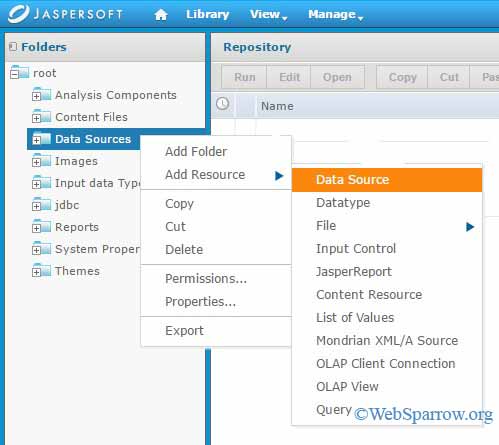
Task: Select Images folder label
Action: point(76,161)
